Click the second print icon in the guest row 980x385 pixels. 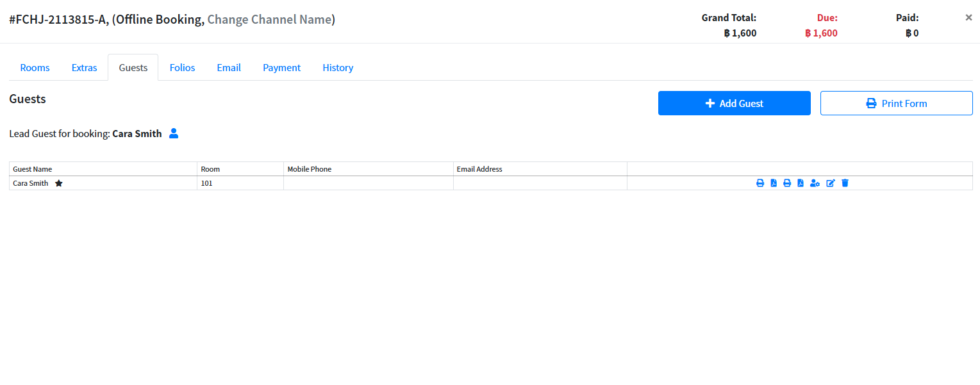point(787,183)
